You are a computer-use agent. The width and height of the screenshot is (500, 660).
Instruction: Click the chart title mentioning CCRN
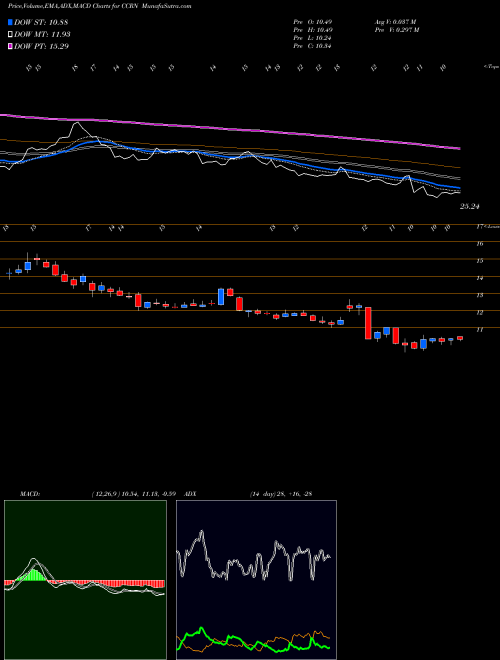point(100,6)
